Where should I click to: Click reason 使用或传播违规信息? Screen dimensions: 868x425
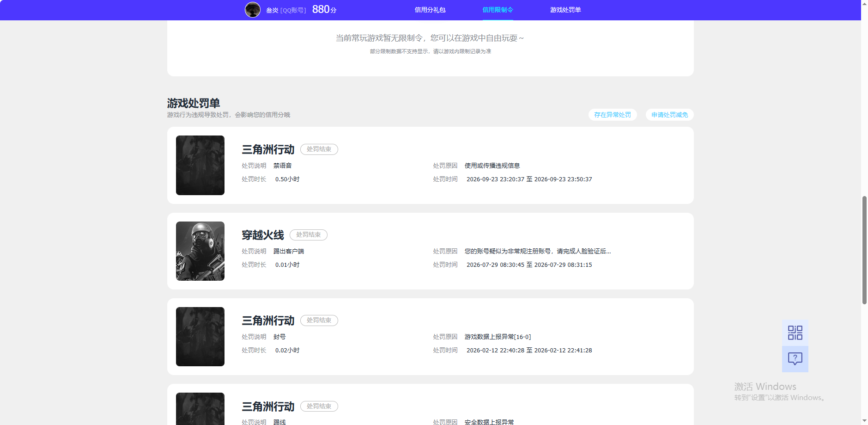pos(492,166)
